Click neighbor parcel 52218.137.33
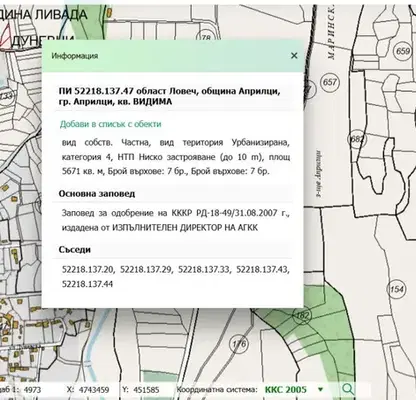 click(204, 269)
